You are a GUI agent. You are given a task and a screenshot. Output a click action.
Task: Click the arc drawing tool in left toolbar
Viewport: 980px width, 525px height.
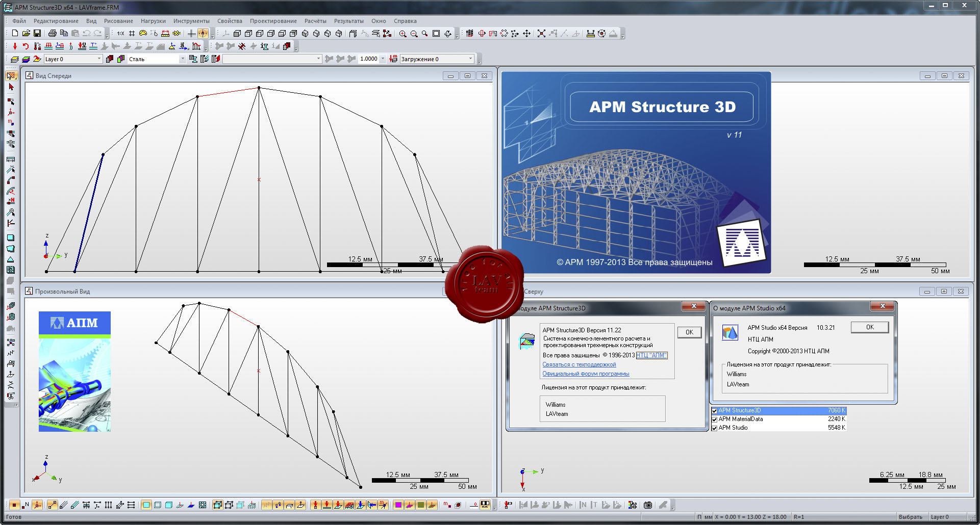click(x=11, y=180)
